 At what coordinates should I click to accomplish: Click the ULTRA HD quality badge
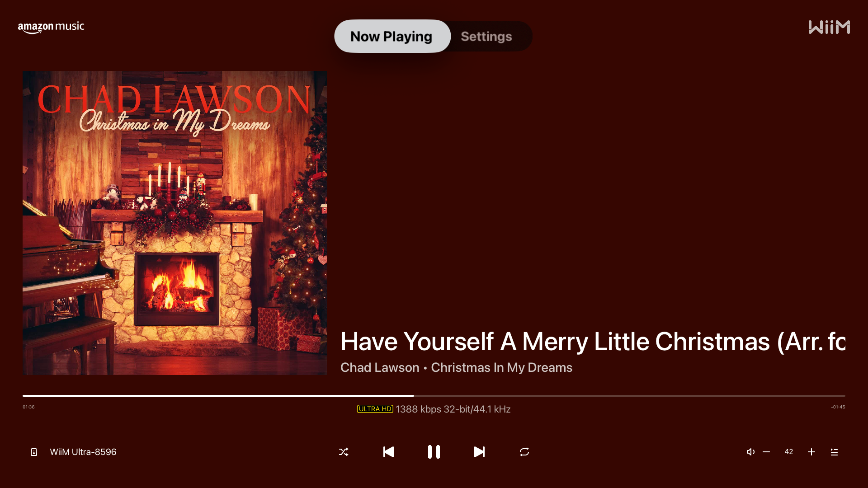point(375,409)
